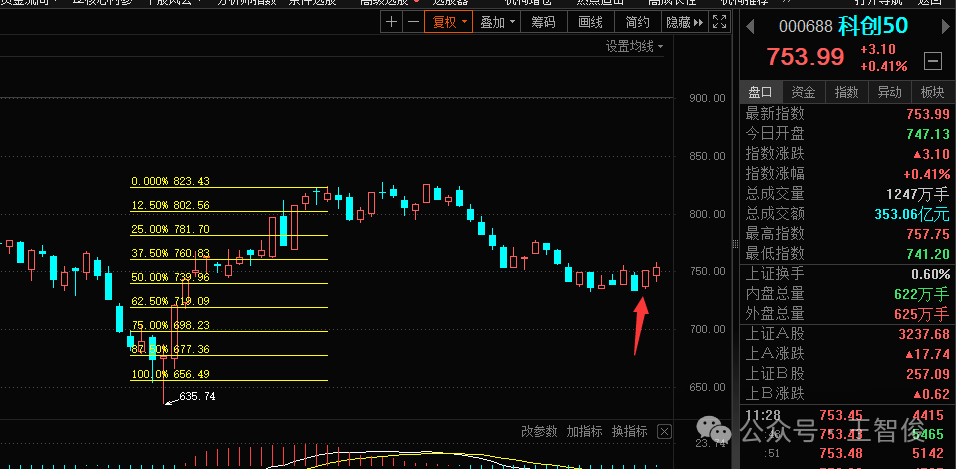Click the plus zoom-in chart button
This screenshot has width=956, height=469.
(391, 22)
